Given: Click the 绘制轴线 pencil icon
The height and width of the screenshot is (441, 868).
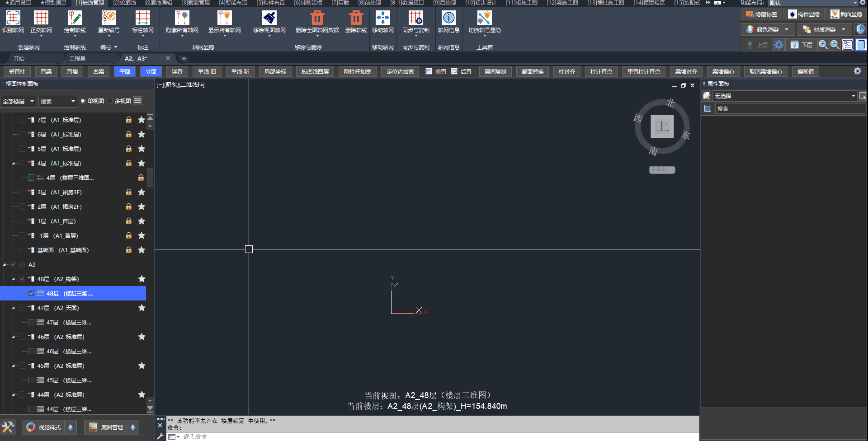Looking at the screenshot, I should click(x=75, y=18).
